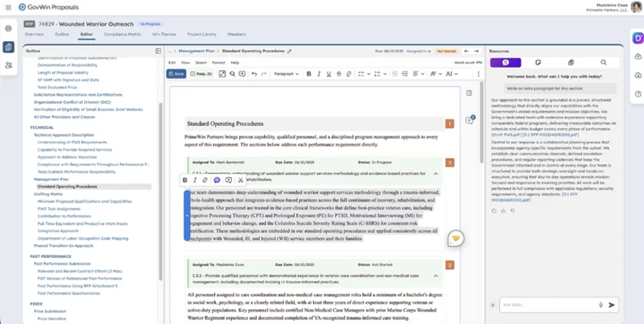Ask Dela AI from floating selection toolbar
The image size is (644, 324).
pyautogui.click(x=217, y=180)
